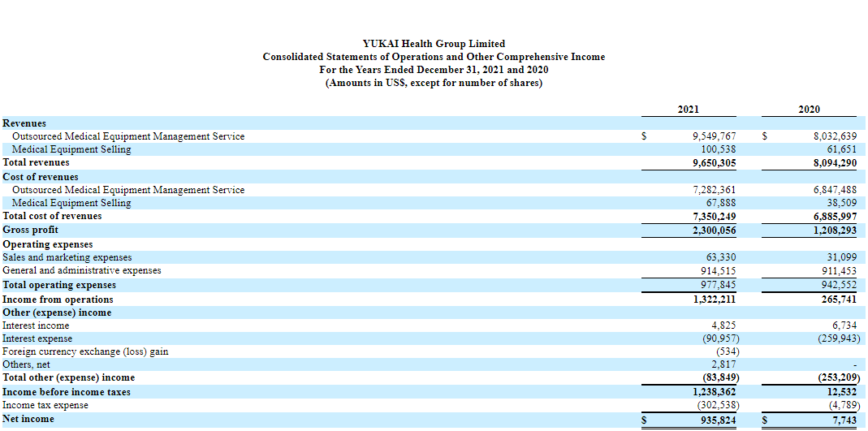Select 'Total cost of revenues' label
Image resolution: width=868 pixels, height=431 pixels.
tap(52, 217)
